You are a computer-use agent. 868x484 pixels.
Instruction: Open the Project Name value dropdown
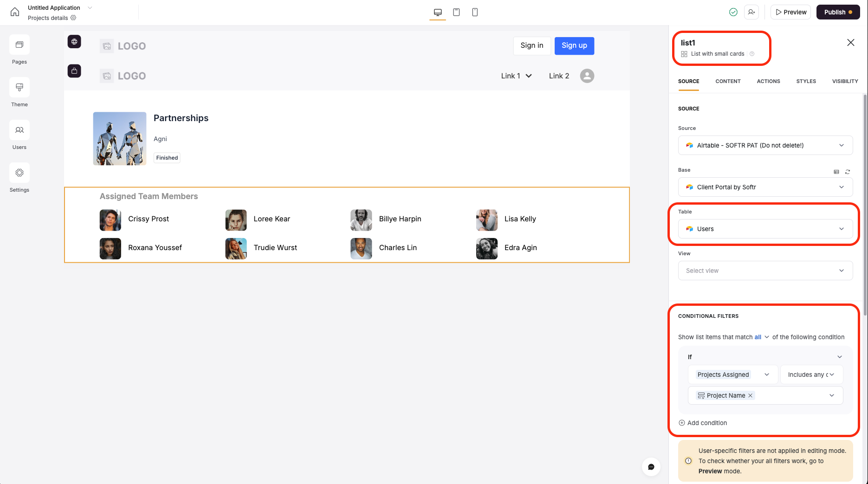[x=765, y=395]
